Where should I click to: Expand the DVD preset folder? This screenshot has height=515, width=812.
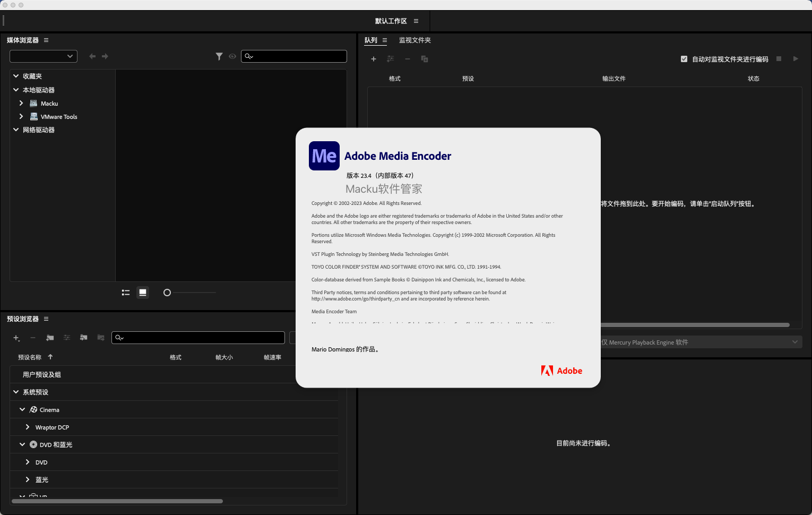point(28,462)
